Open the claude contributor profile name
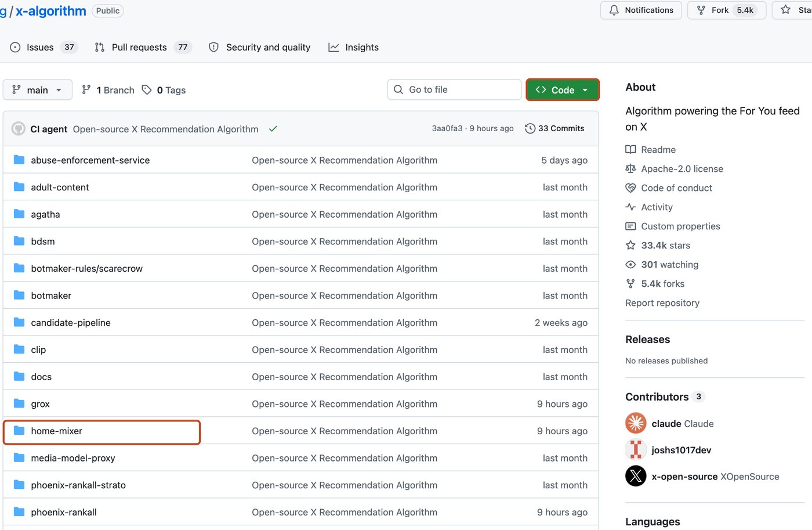This screenshot has height=530, width=812. [683, 424]
